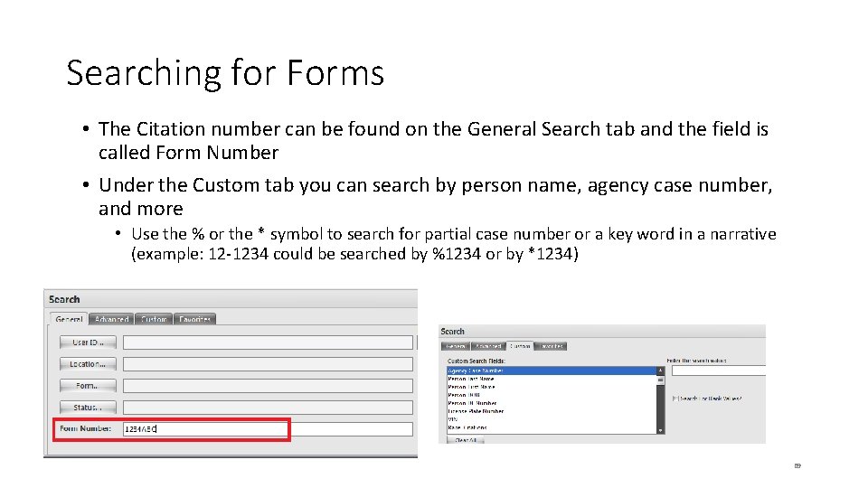Screen dimensions: 868x488
Task: Click the scrollbar thumb of custom fields list
Action: click(x=660, y=380)
